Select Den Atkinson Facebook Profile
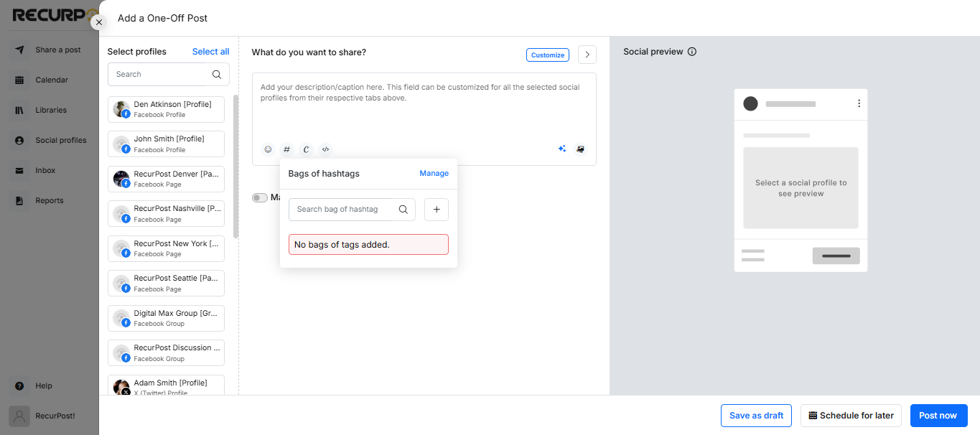 pos(166,109)
